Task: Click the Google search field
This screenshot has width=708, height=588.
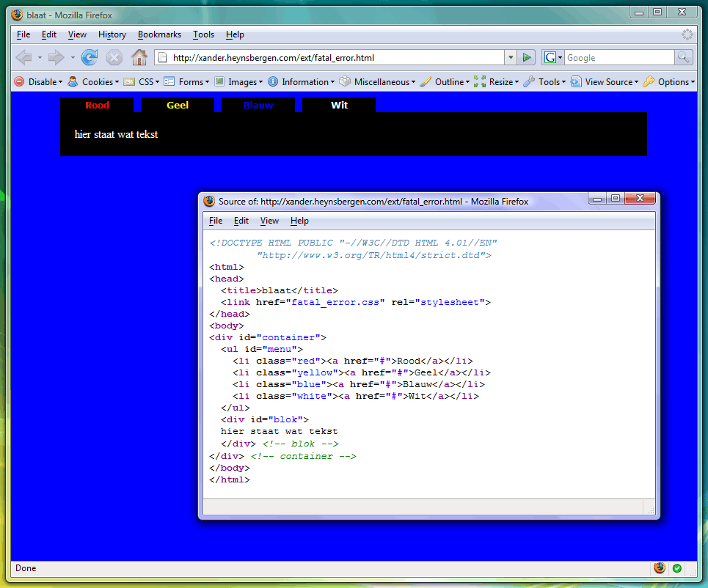Action: coord(619,57)
